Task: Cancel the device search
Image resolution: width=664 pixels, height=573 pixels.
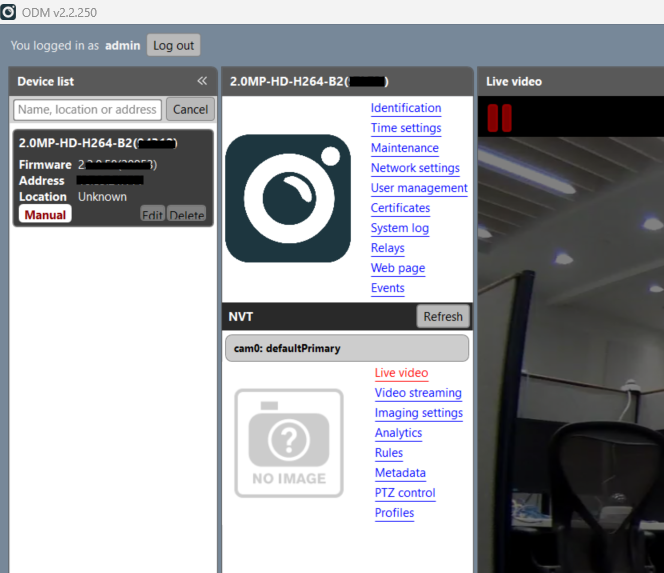Action: click(x=190, y=110)
